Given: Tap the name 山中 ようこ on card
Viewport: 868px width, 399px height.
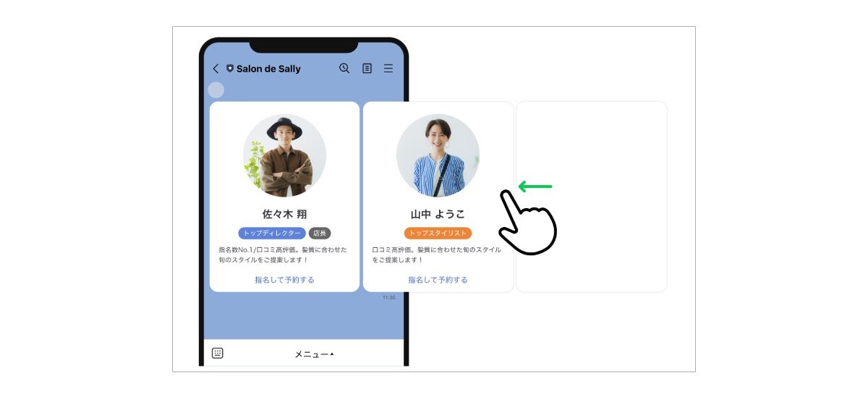Looking at the screenshot, I should pyautogui.click(x=438, y=214).
